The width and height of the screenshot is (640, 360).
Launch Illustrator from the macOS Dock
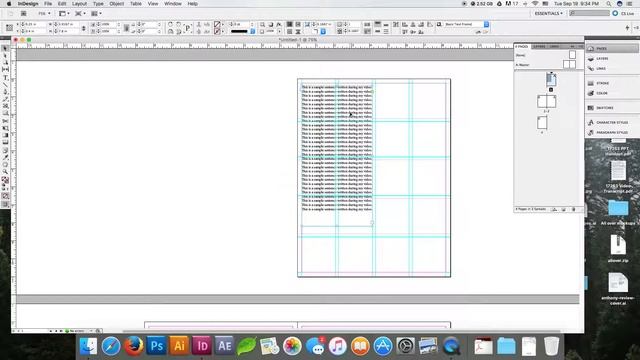tap(179, 346)
